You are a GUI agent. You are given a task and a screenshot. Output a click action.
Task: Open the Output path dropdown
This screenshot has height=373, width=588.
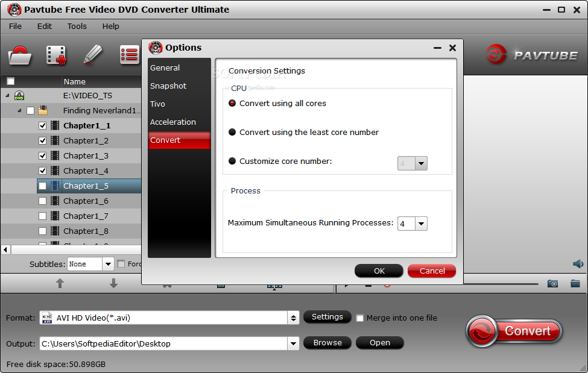(x=293, y=343)
